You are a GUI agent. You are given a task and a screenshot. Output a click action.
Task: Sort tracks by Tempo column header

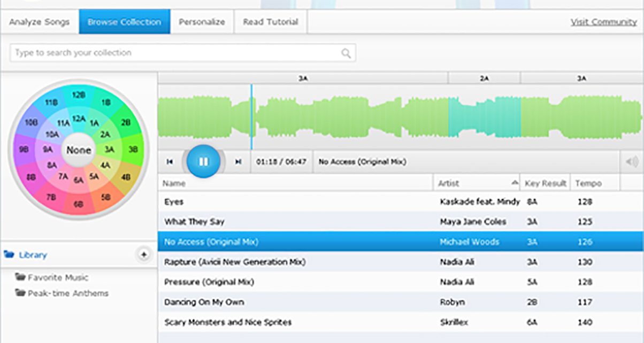(588, 183)
